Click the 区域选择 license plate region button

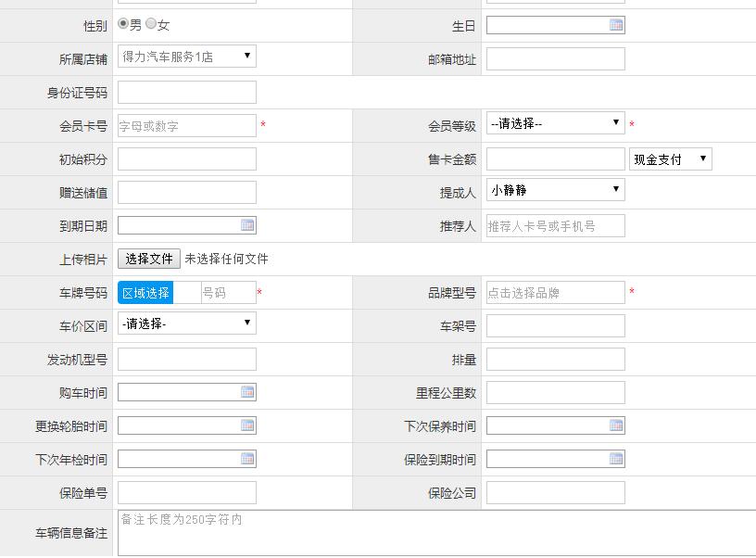(x=145, y=293)
